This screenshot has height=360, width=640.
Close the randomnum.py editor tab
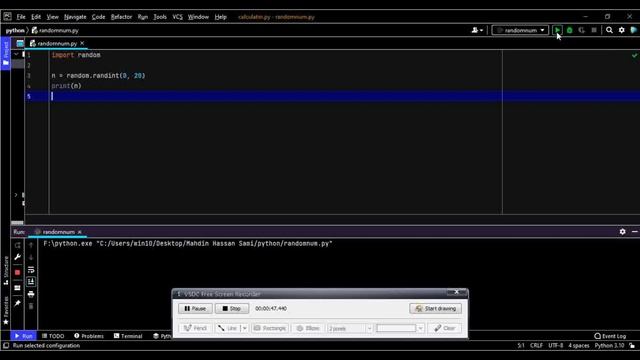82,43
